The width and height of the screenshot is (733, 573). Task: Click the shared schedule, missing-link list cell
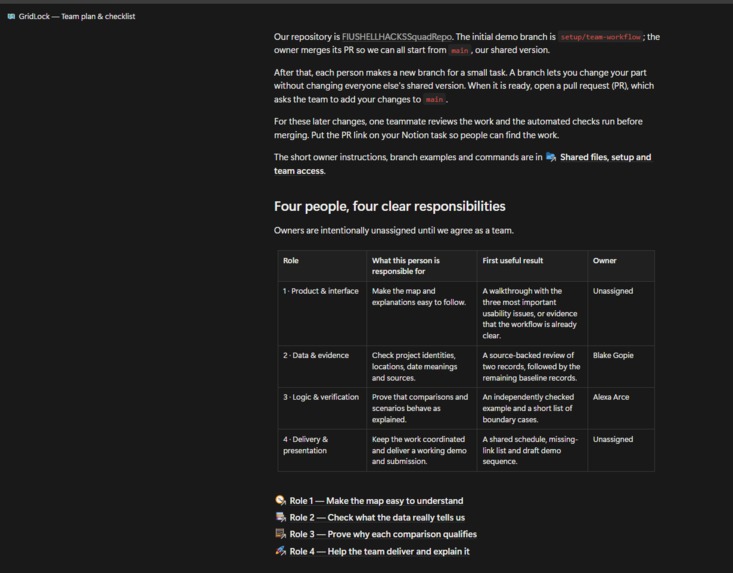[x=532, y=450]
